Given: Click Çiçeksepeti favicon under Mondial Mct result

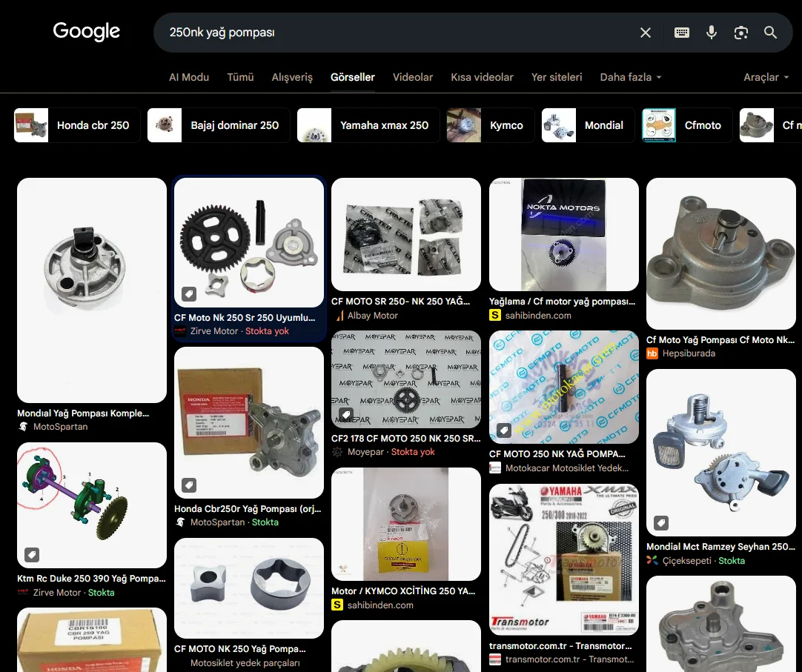Looking at the screenshot, I should (x=652, y=561).
